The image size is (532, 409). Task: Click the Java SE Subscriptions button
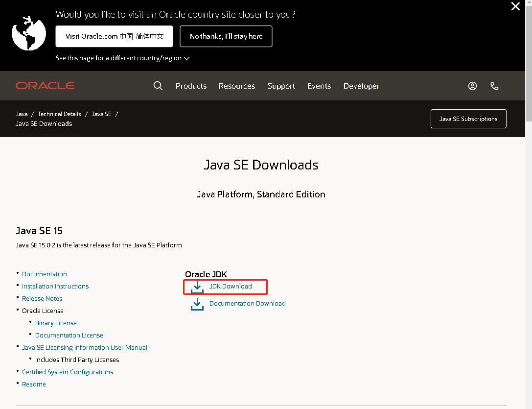coord(468,119)
